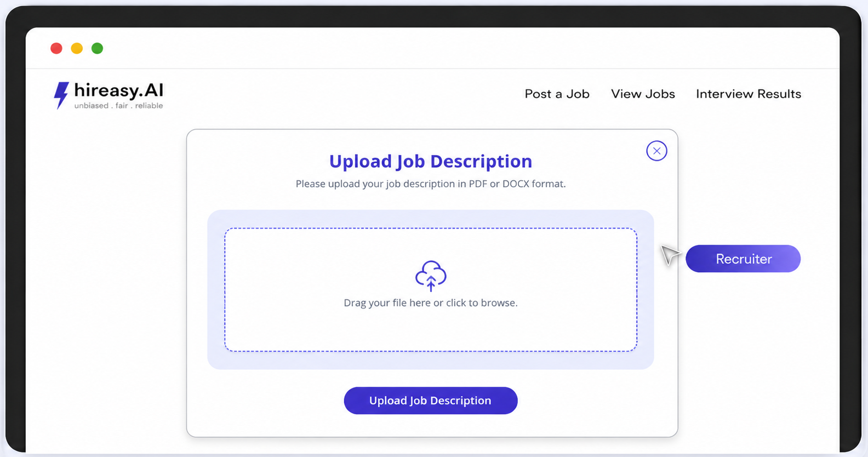Click the Upload Job Description button
The height and width of the screenshot is (457, 868).
(x=431, y=401)
